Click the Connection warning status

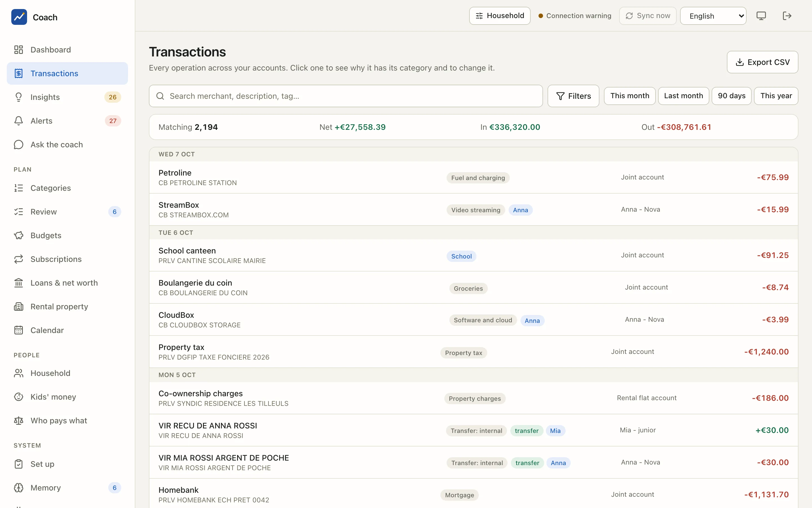tap(575, 16)
